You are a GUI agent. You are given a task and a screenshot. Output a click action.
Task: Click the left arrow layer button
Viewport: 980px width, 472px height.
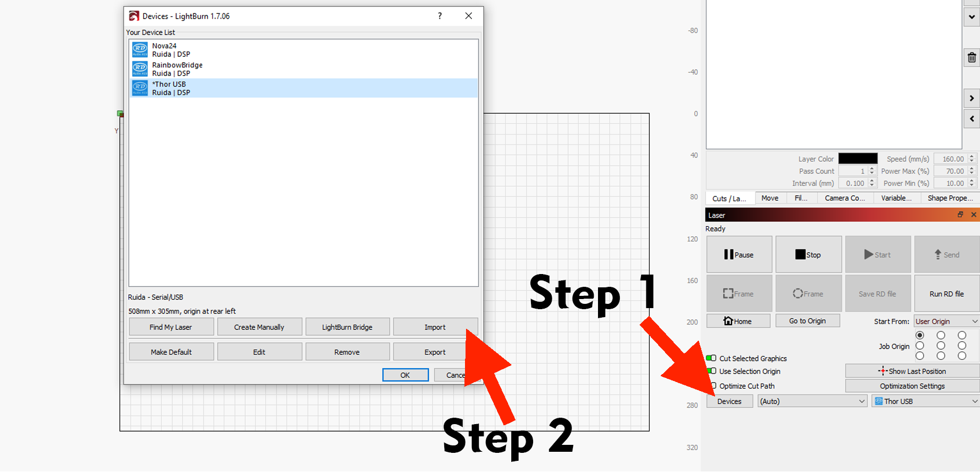point(971,119)
